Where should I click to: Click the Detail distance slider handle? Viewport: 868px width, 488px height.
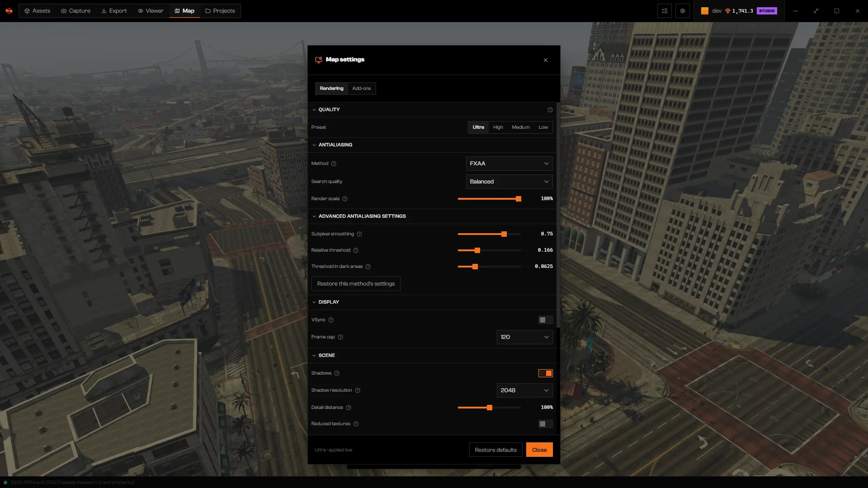pos(490,408)
